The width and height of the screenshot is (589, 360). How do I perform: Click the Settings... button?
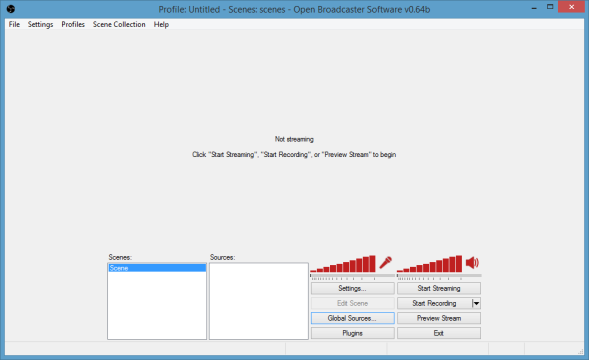click(x=352, y=288)
